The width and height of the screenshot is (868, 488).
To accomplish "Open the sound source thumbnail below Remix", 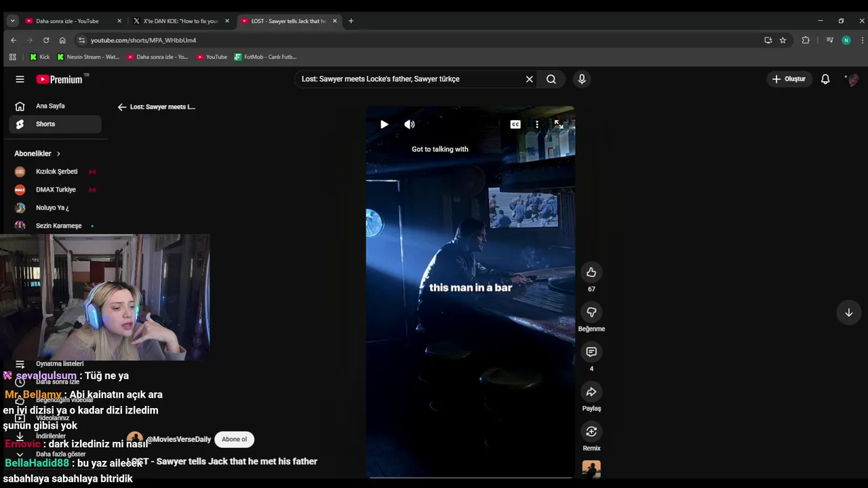I will (591, 469).
